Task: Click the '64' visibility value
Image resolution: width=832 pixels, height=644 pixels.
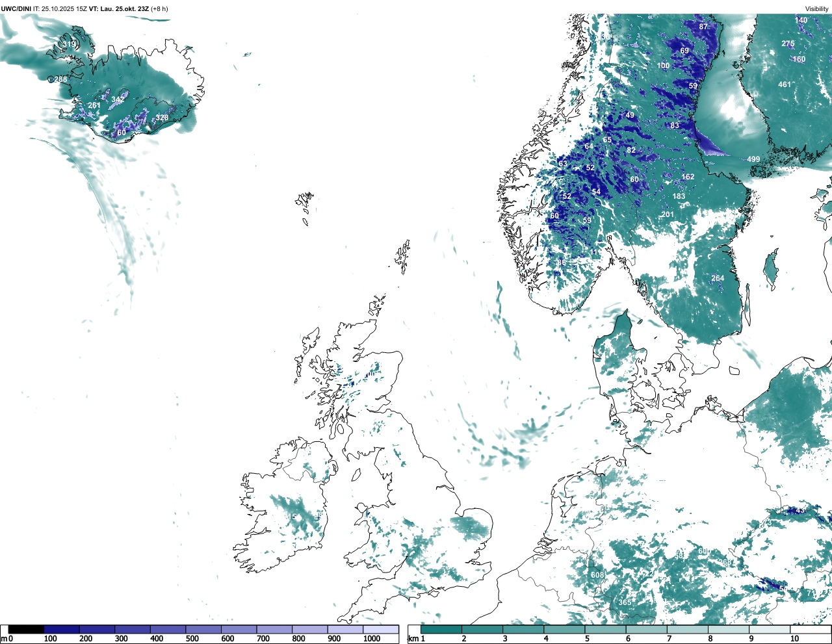Action: (x=588, y=146)
